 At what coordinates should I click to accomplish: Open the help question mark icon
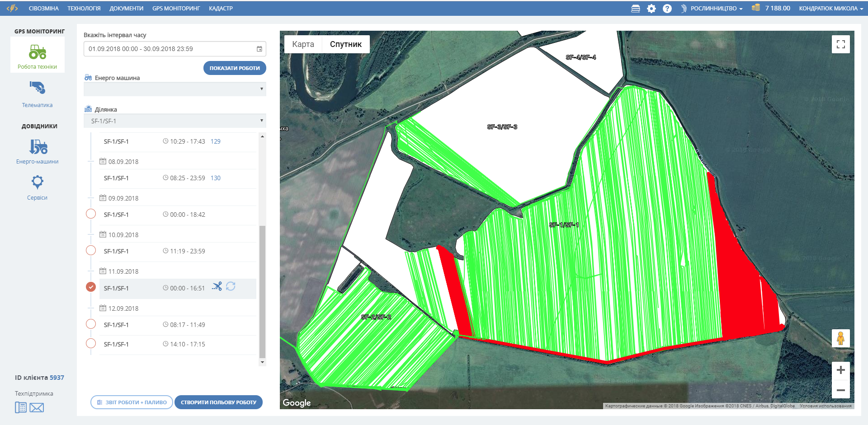pos(667,9)
